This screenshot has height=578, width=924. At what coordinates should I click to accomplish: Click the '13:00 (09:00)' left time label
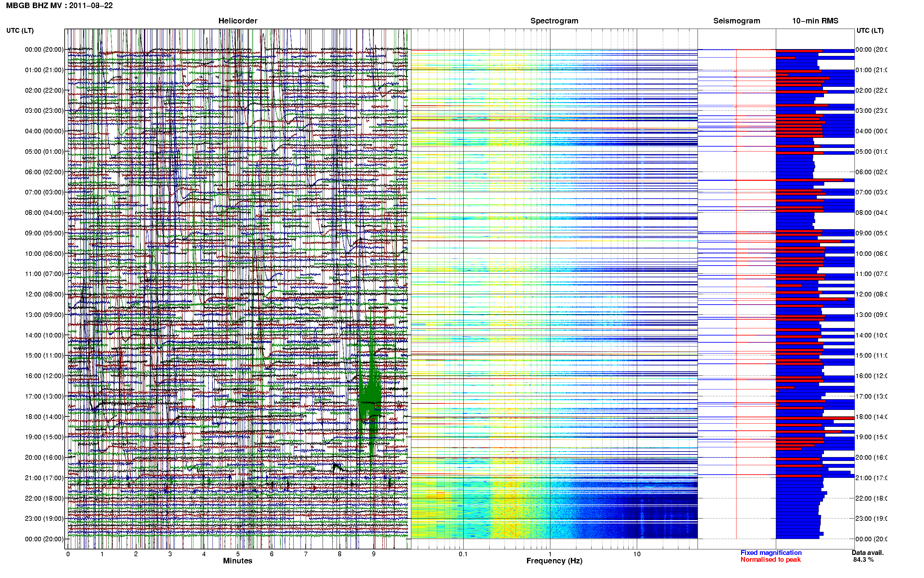(44, 315)
